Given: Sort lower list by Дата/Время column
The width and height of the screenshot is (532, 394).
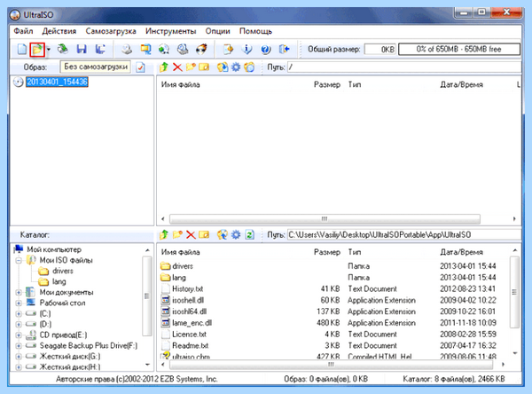Looking at the screenshot, I should pyautogui.click(x=461, y=252).
